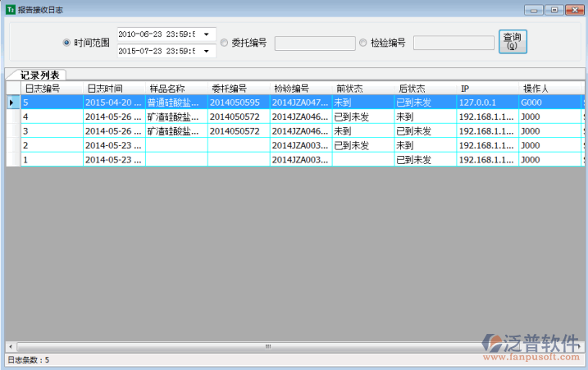Select the 检验编号 radio button

pyautogui.click(x=363, y=43)
